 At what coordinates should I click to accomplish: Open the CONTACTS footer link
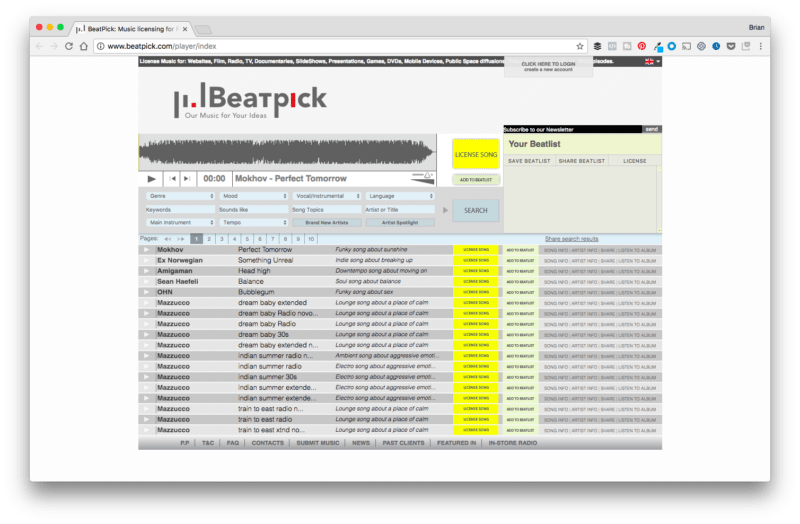tap(267, 443)
